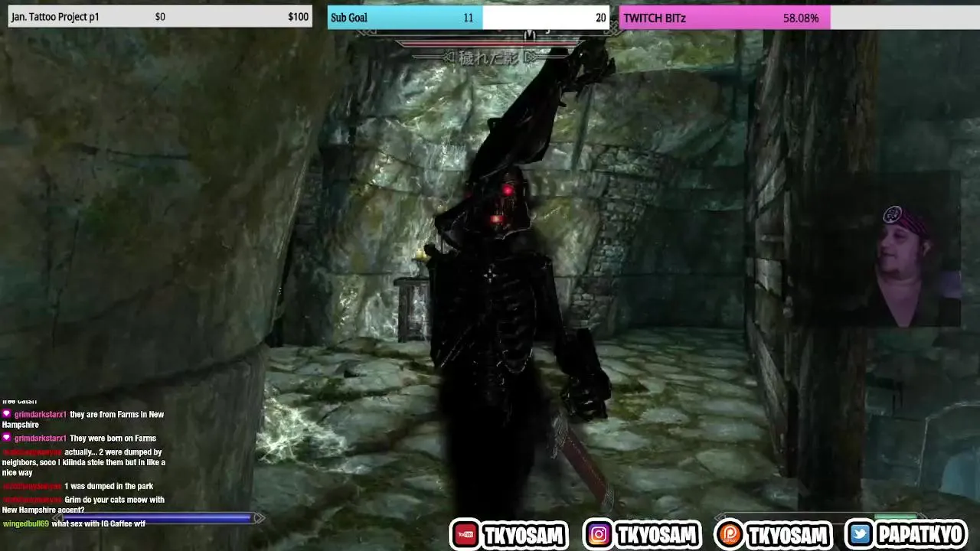This screenshot has width=980, height=551.
Task: Click the TKYOSAM label next to YouTube
Action: click(524, 535)
